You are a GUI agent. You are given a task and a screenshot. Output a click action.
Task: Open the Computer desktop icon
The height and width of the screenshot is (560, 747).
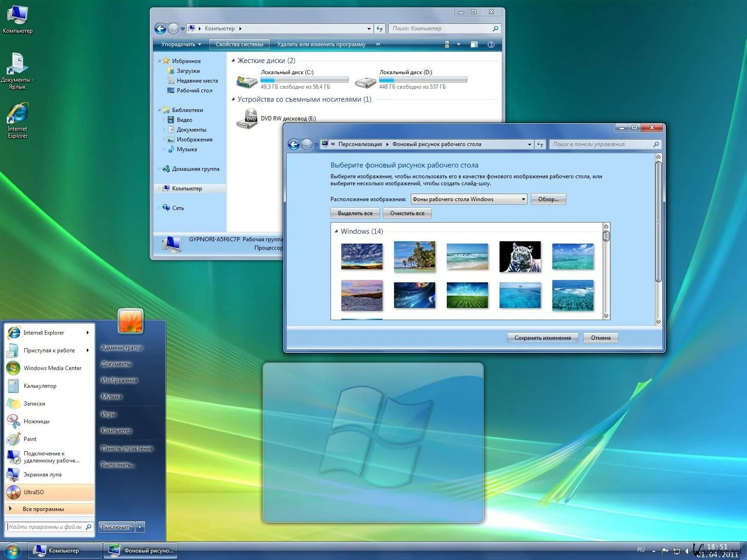pyautogui.click(x=17, y=20)
